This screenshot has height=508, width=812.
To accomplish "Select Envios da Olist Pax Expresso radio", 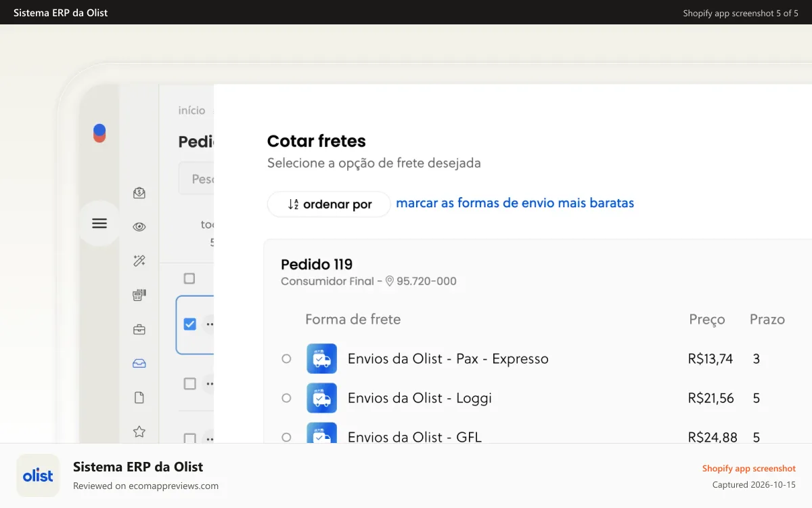I will point(286,358).
